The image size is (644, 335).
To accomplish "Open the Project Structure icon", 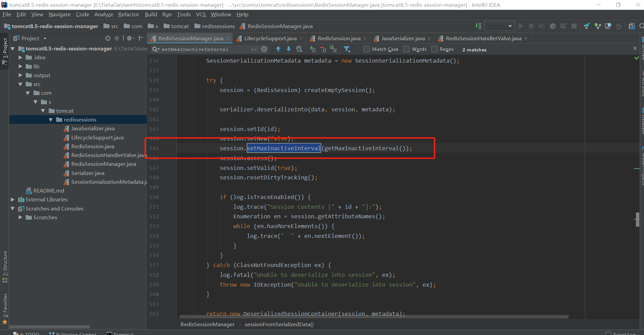I will (x=631, y=26).
